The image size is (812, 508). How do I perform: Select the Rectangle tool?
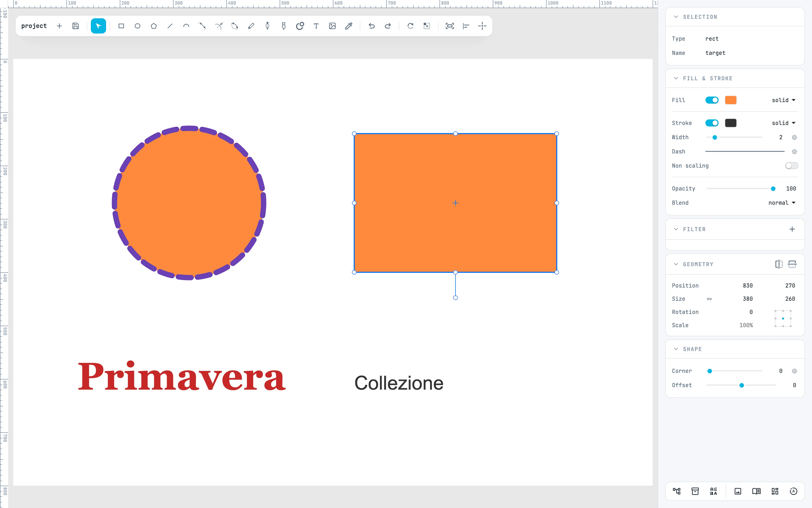[121, 26]
